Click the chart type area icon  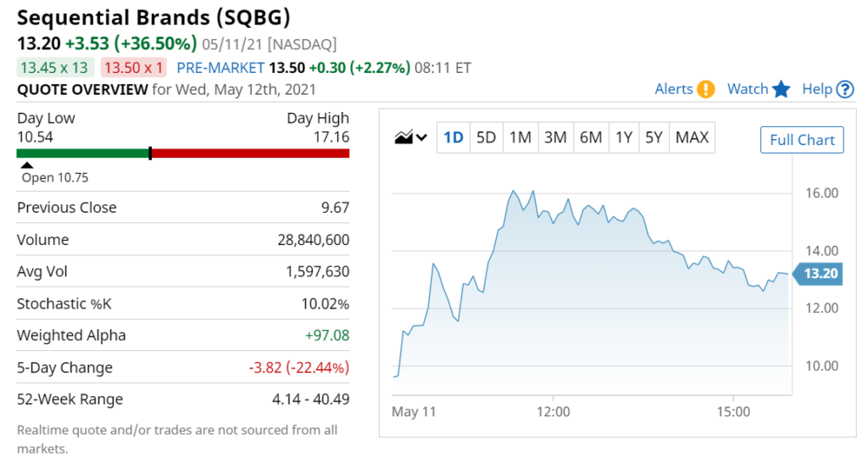point(403,137)
